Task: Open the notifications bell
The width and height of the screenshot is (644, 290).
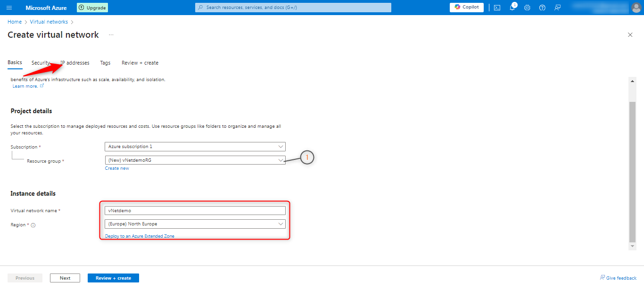Action: (x=512, y=8)
